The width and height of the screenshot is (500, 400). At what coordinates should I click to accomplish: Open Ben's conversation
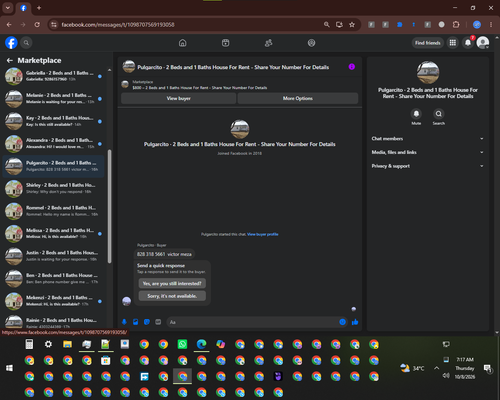[54, 278]
